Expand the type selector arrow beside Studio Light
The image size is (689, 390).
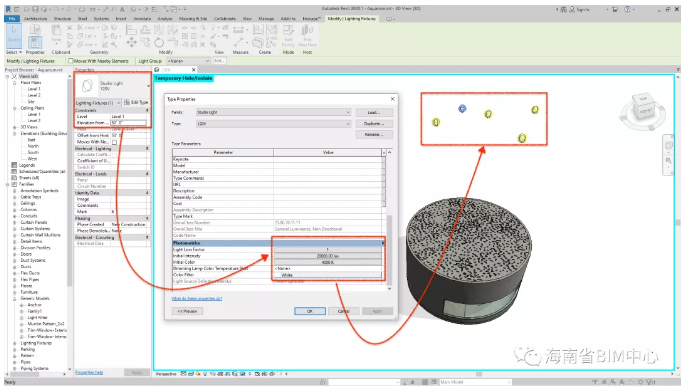[148, 86]
